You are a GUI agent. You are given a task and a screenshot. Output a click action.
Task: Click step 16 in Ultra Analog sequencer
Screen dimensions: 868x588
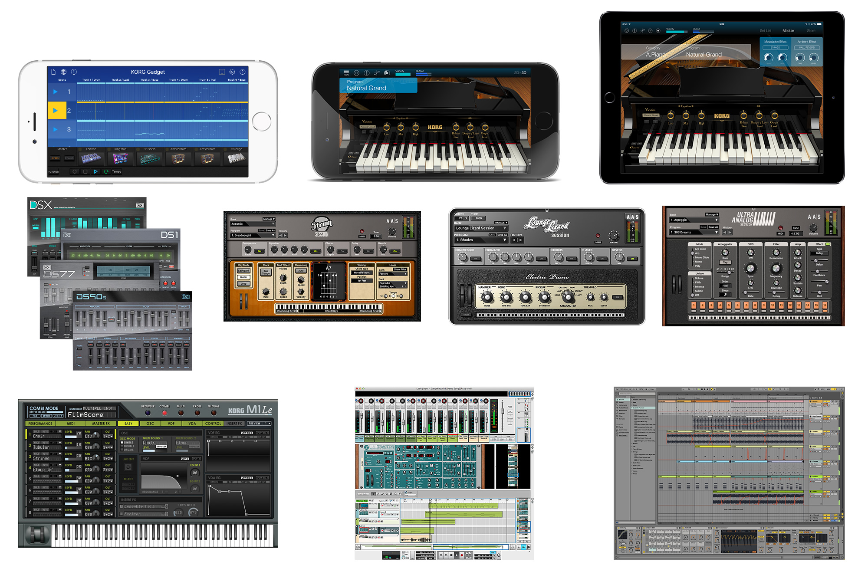(x=825, y=305)
